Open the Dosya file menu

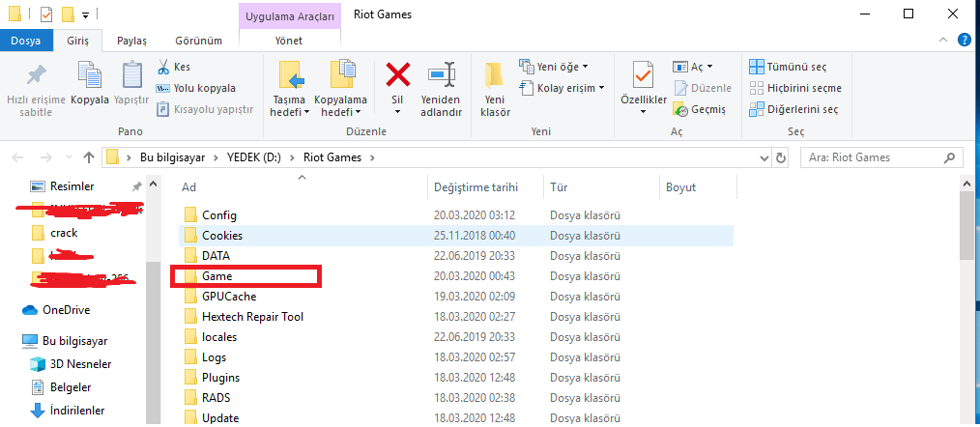pyautogui.click(x=26, y=41)
